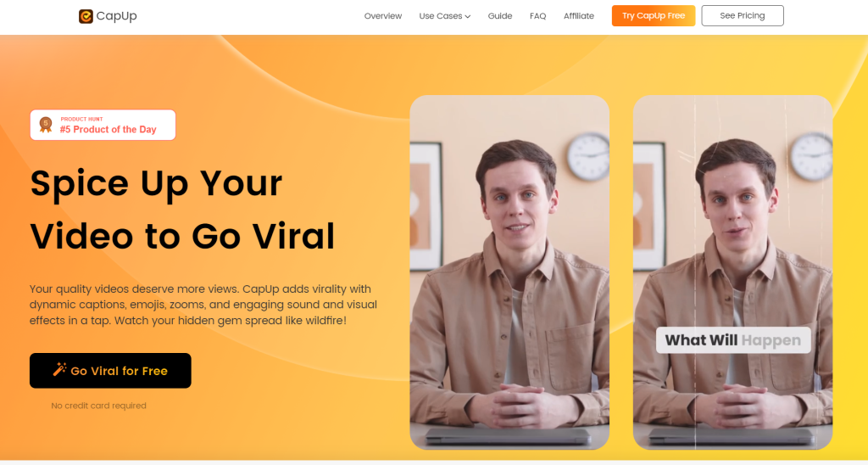Select the right video preview with captions
Viewport: 868px width, 465px height.
pyautogui.click(x=732, y=272)
